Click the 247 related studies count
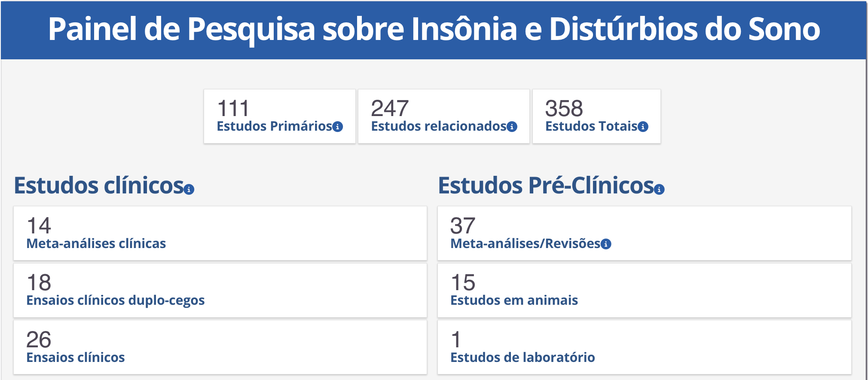868x380 pixels. tap(389, 108)
